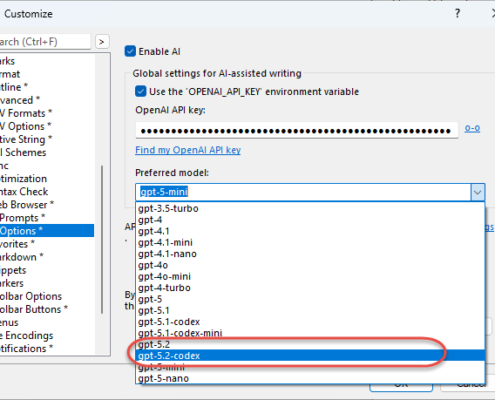Select gpt-3.5-turbo from the model list

310,209
